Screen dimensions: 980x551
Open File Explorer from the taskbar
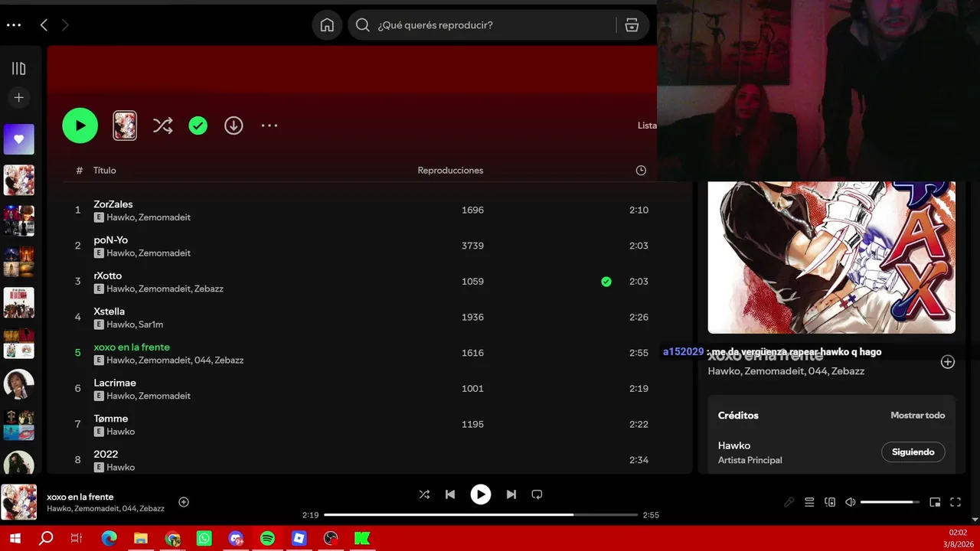[x=140, y=539]
